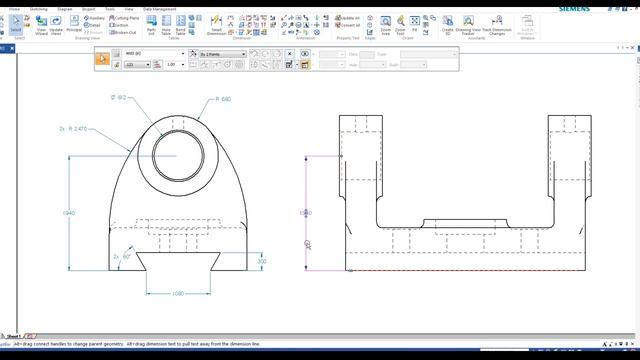Click the tolerance icon beside the 1.00 field

coord(158,64)
